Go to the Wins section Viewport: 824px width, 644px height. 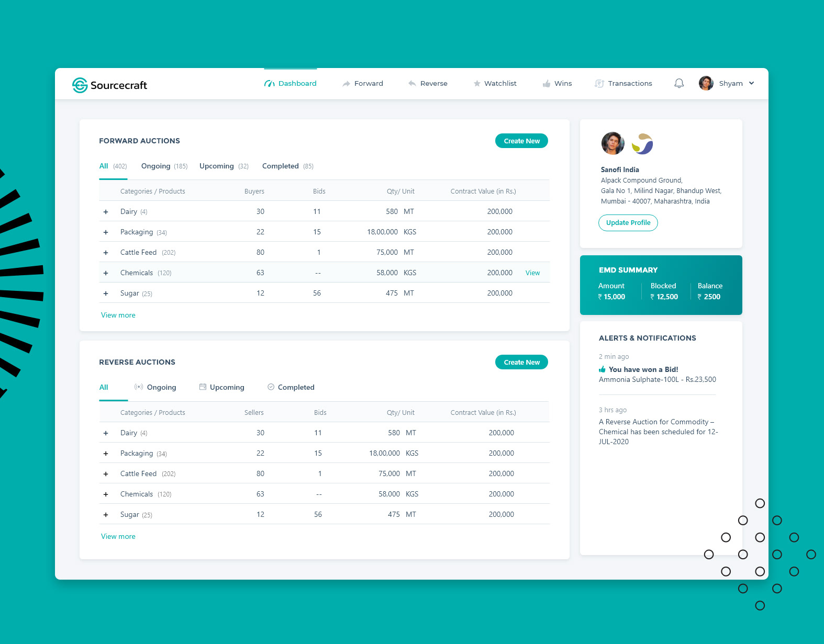click(557, 84)
